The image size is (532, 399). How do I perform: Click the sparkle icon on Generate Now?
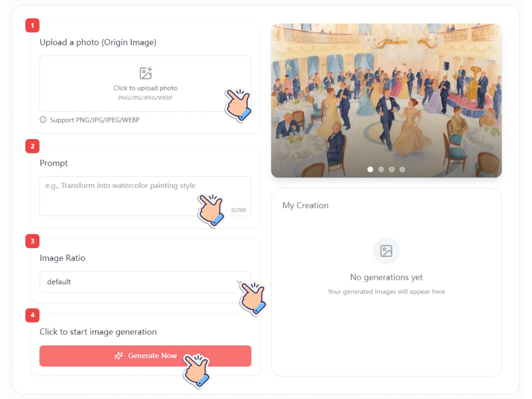pos(119,356)
